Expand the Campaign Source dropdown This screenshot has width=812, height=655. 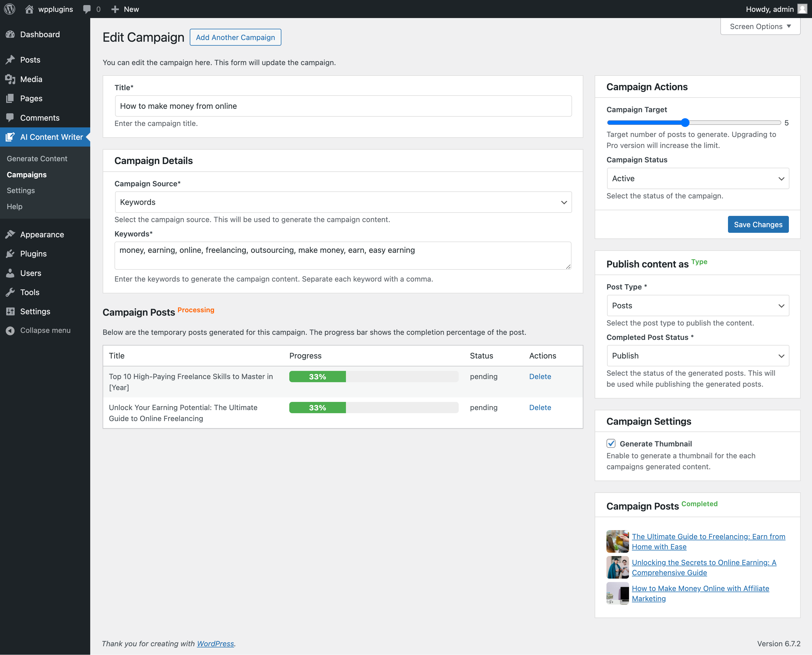[x=343, y=202]
